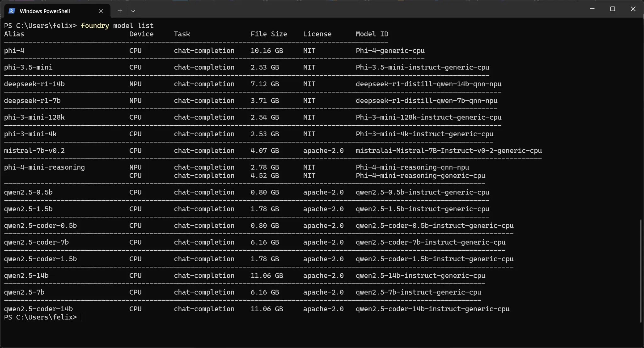
Task: Close the terminal window
Action: tap(633, 9)
